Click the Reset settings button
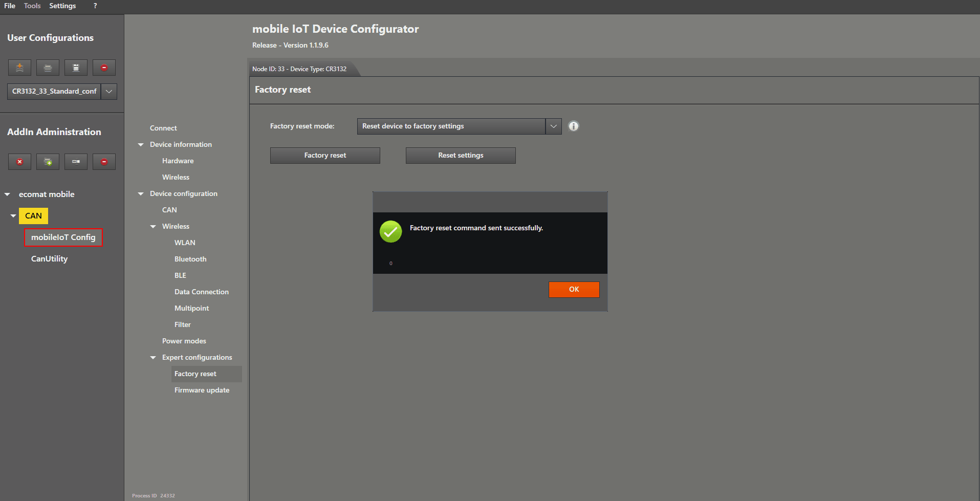This screenshot has height=501, width=980. pyautogui.click(x=460, y=156)
